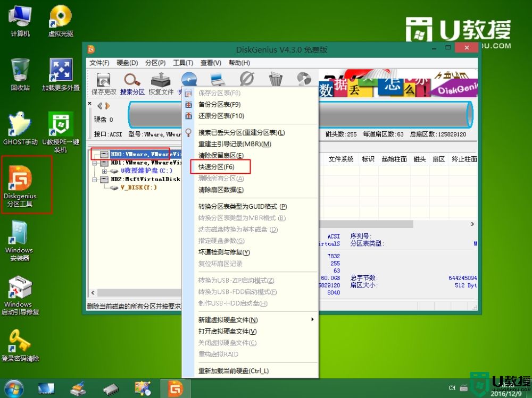Collapse the HD2:MsftVirtualDisk tree node
This screenshot has width=532, height=398.
[95, 179]
